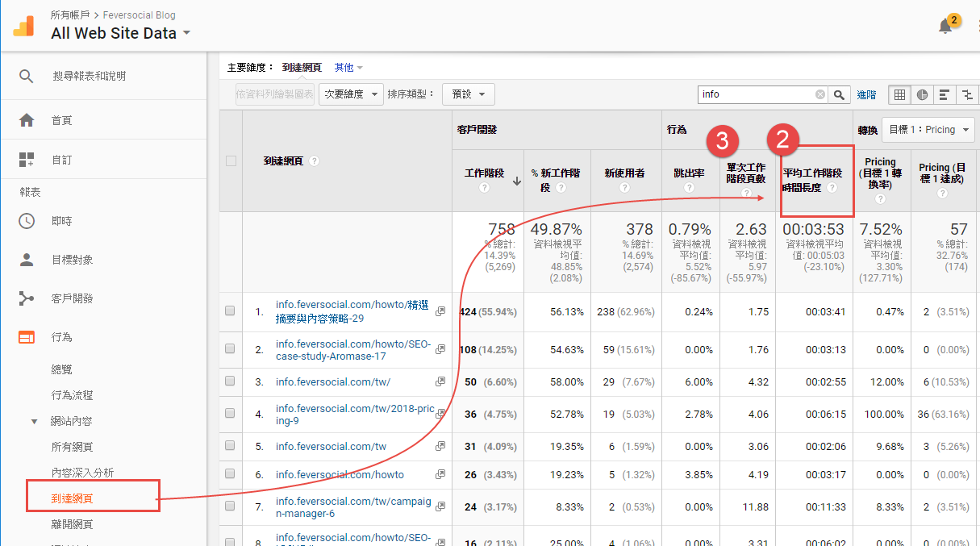The height and width of the screenshot is (546, 980).
Task: Open the 預設 sort type dropdown
Action: pos(468,94)
